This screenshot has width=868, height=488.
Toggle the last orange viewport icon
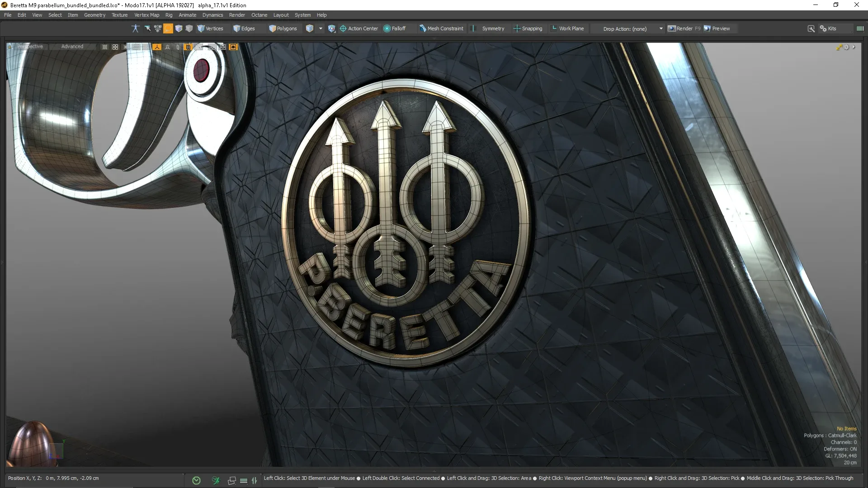(233, 47)
